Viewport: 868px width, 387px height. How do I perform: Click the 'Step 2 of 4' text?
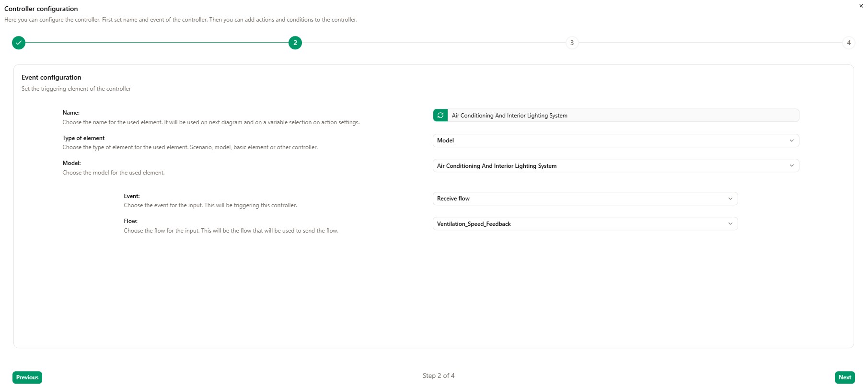pos(439,375)
